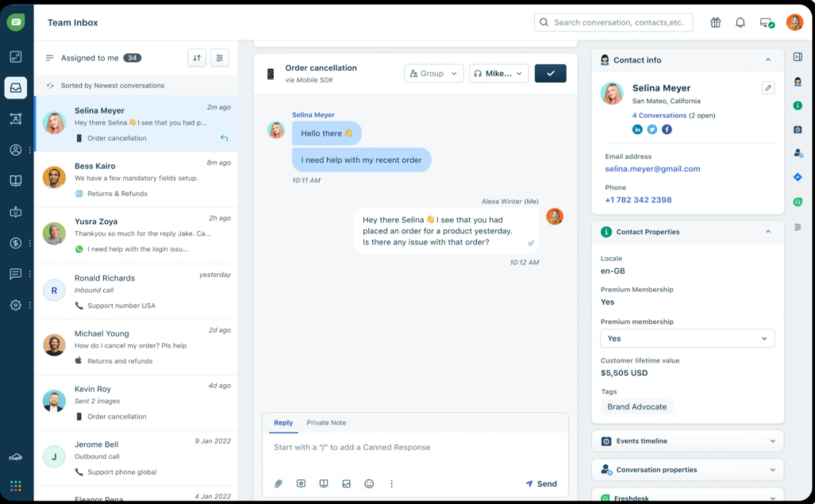Open the notifications bell icon

pos(740,22)
